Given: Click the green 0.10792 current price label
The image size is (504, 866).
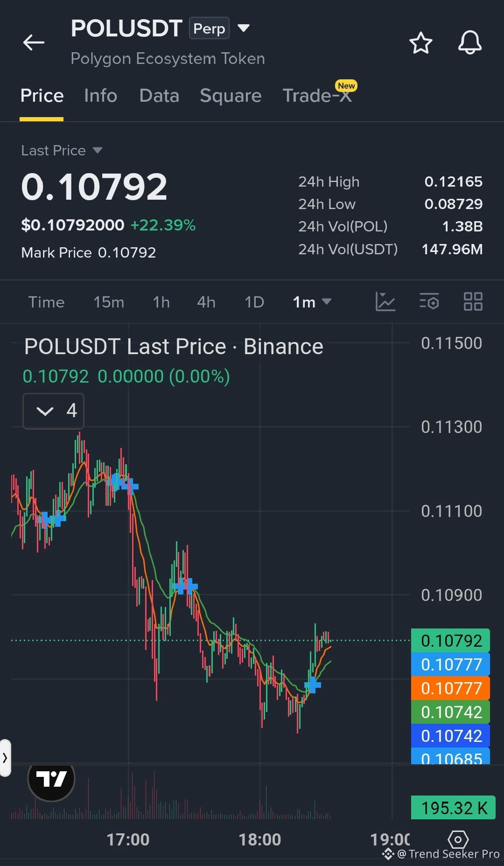Looking at the screenshot, I should pyautogui.click(x=450, y=641).
